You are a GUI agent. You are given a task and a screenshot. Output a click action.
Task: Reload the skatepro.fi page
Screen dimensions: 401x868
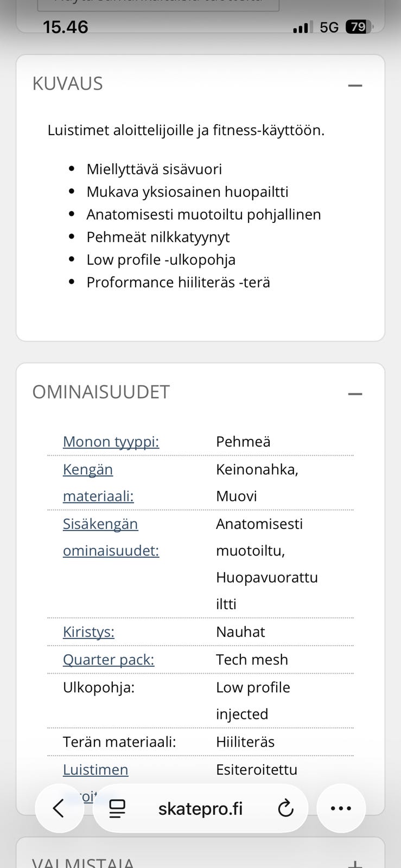pyautogui.click(x=285, y=808)
